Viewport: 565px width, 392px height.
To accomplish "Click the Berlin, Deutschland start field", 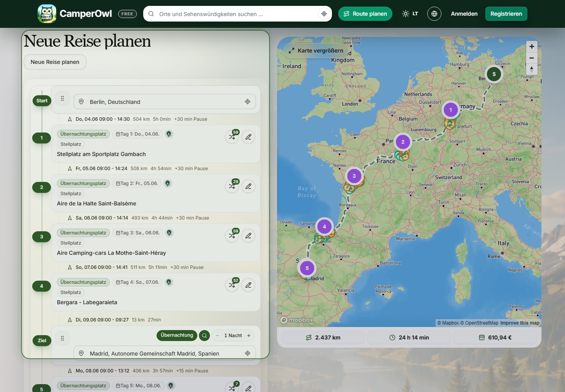I will click(x=165, y=102).
